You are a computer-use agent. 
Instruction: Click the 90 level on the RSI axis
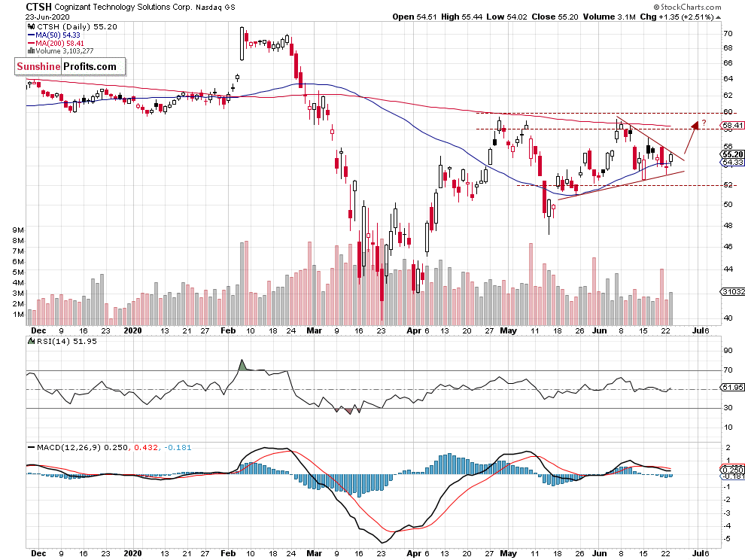728,350
